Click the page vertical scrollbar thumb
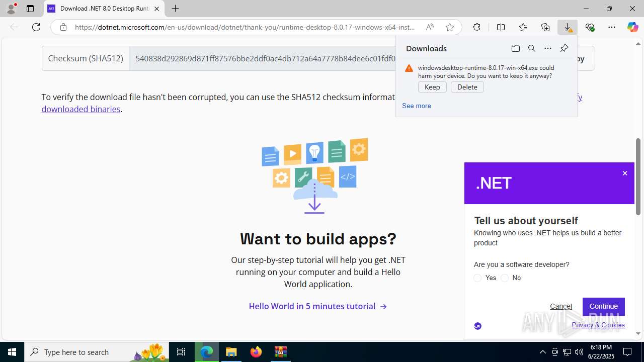This screenshot has height=362, width=644. (638, 177)
